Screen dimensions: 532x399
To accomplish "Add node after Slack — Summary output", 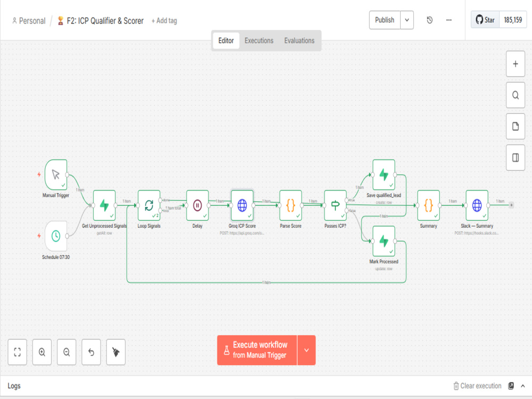I will [x=511, y=205].
